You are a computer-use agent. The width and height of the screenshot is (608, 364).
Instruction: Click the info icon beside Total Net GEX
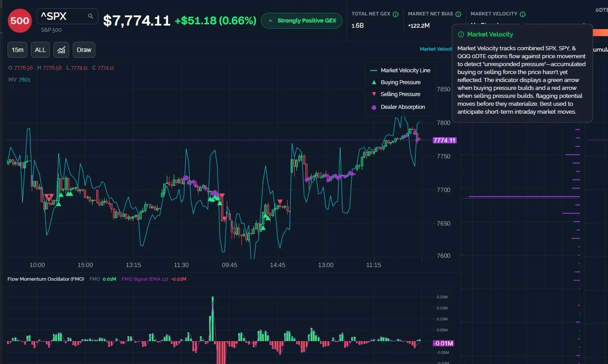pyautogui.click(x=395, y=14)
